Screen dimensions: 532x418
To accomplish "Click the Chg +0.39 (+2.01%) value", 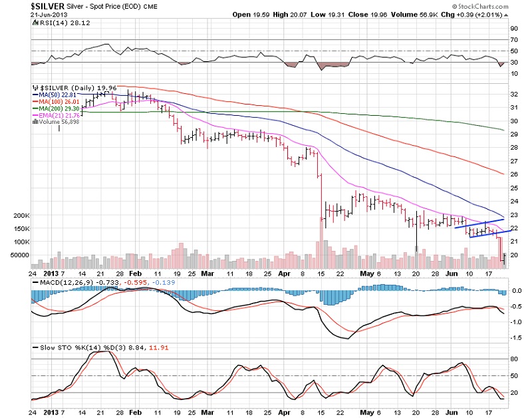I will click(471, 15).
